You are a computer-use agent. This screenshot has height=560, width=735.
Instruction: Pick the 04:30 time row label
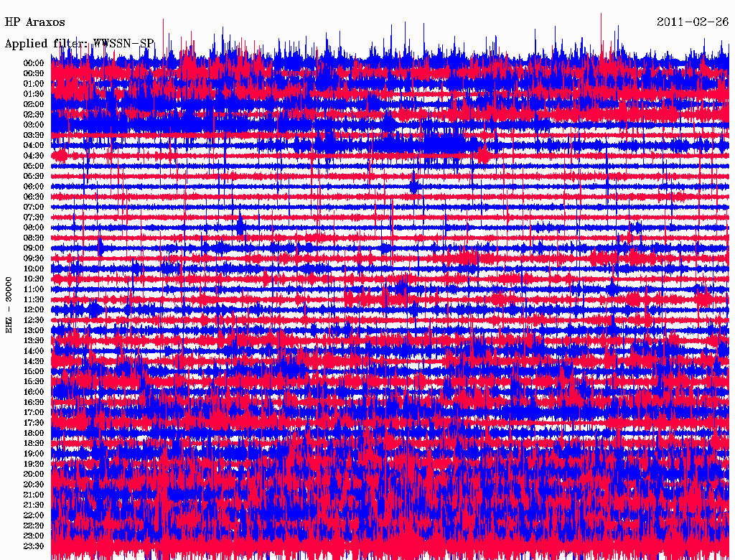coord(33,155)
